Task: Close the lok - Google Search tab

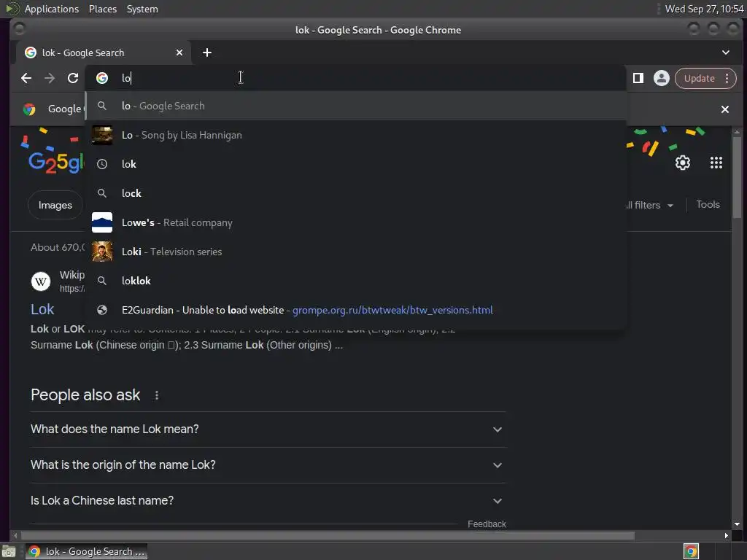Action: 179,52
